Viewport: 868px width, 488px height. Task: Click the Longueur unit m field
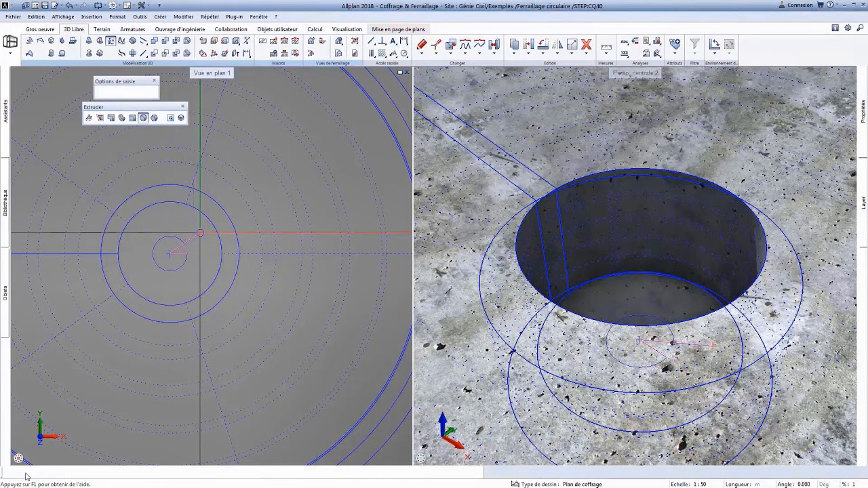tap(757, 484)
